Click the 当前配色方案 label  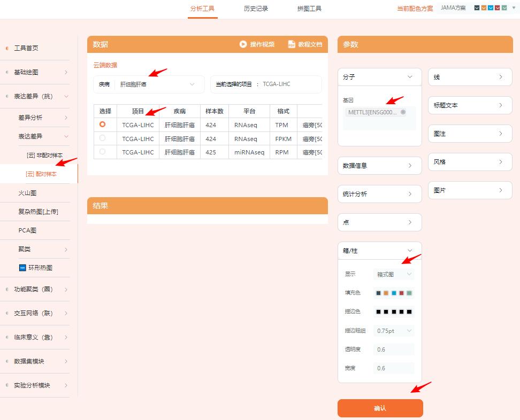pos(415,8)
